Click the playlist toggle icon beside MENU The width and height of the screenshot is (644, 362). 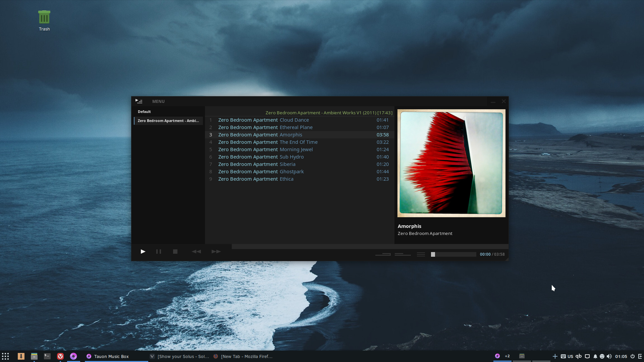click(139, 101)
